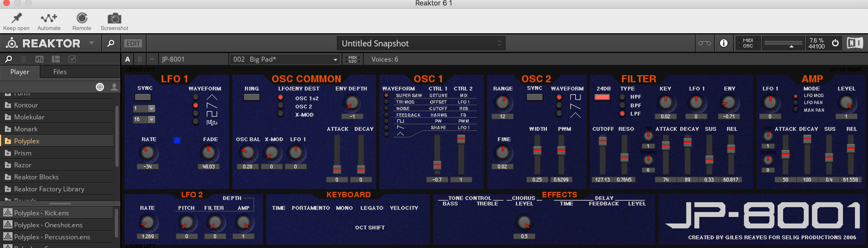Select LFO 1 triangle waveform icon
Viewport: 868px width, 248px height.
(212, 97)
